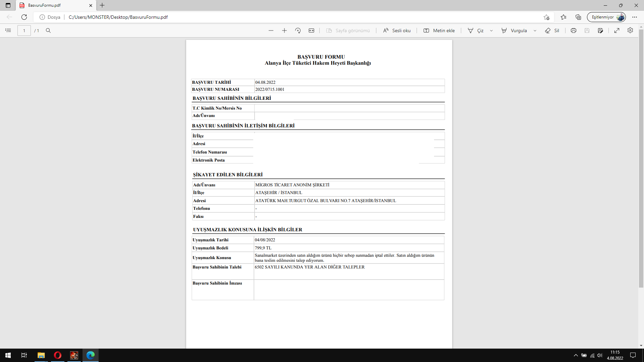Print the PDF document
The image size is (644, 362).
574,31
